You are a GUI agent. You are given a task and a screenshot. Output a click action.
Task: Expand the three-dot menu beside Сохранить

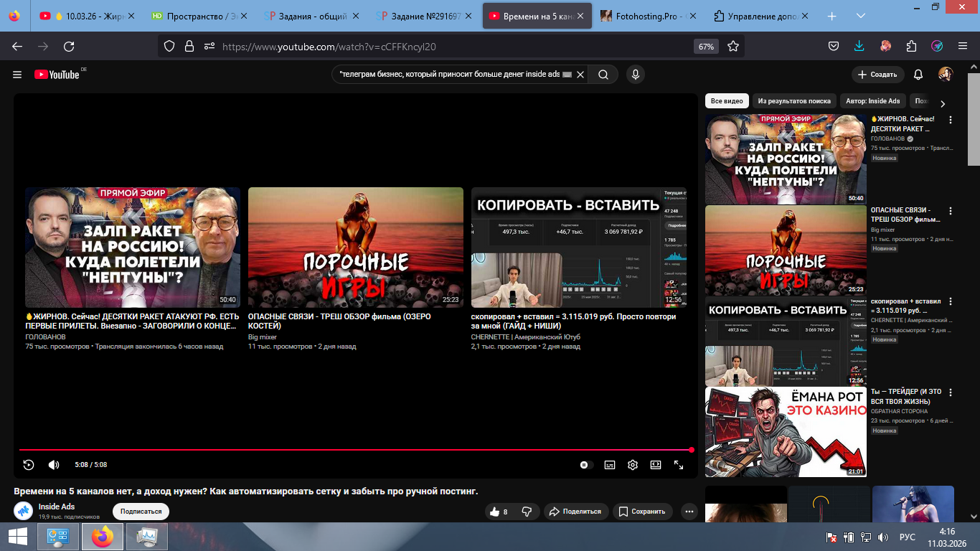click(x=689, y=512)
